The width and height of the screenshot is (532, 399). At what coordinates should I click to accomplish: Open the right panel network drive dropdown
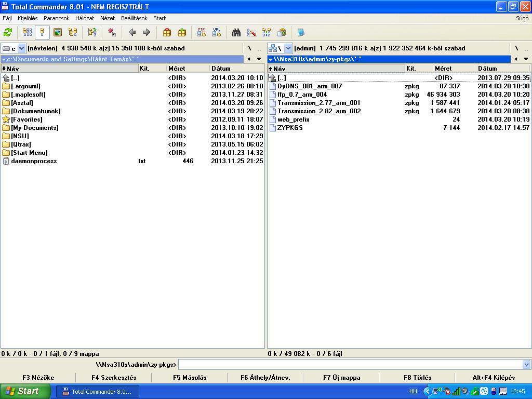(x=288, y=48)
